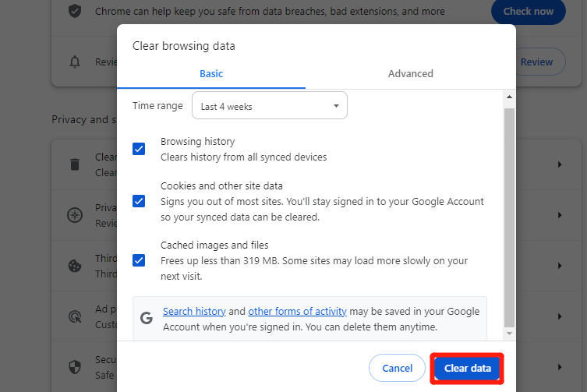Image resolution: width=587 pixels, height=392 pixels.
Task: Uncheck the Browsing history checkbox
Action: 139,149
